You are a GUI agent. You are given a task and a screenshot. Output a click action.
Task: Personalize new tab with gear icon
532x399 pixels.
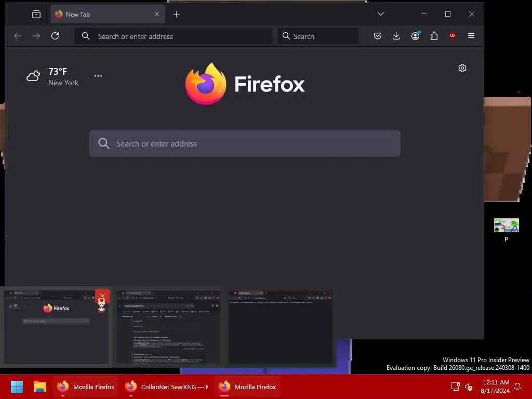coord(462,68)
